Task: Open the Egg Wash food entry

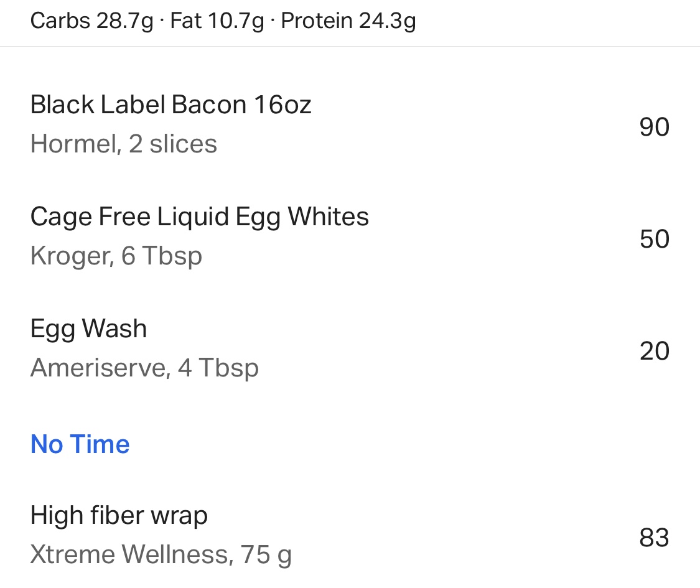Action: point(88,329)
